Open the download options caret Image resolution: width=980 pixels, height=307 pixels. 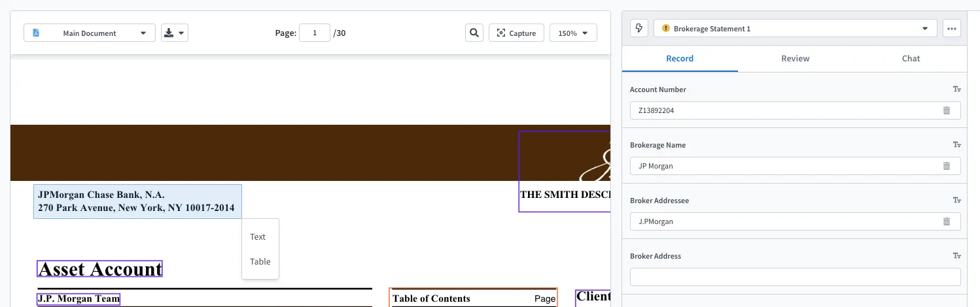coord(181,33)
